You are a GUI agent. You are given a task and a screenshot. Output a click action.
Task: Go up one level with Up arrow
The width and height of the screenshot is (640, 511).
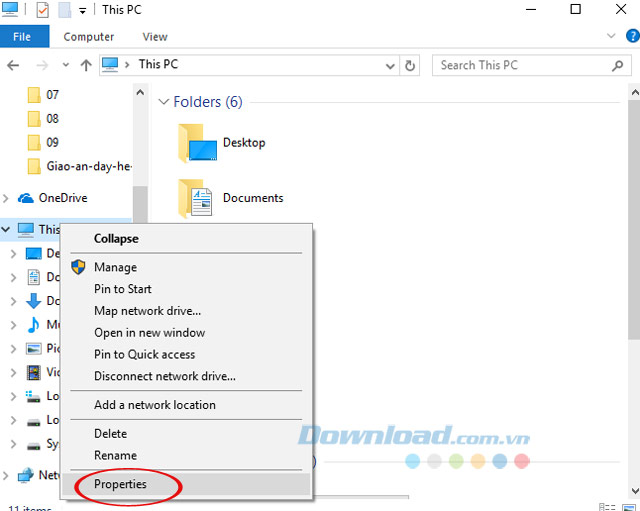coord(86,65)
